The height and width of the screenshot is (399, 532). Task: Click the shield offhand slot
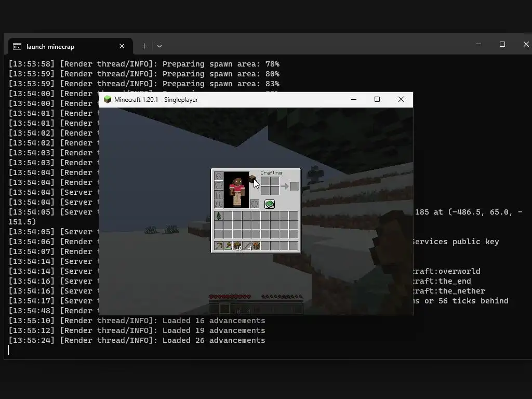(254, 204)
